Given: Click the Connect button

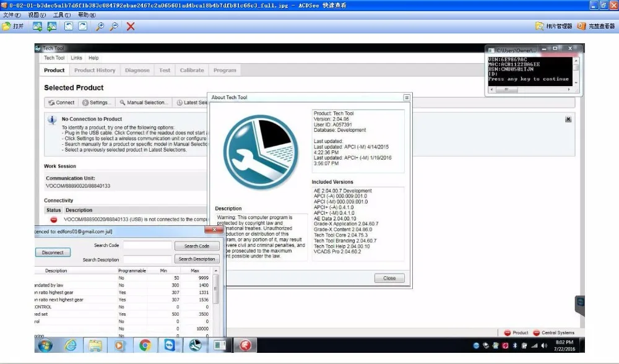Looking at the screenshot, I should coord(61,103).
